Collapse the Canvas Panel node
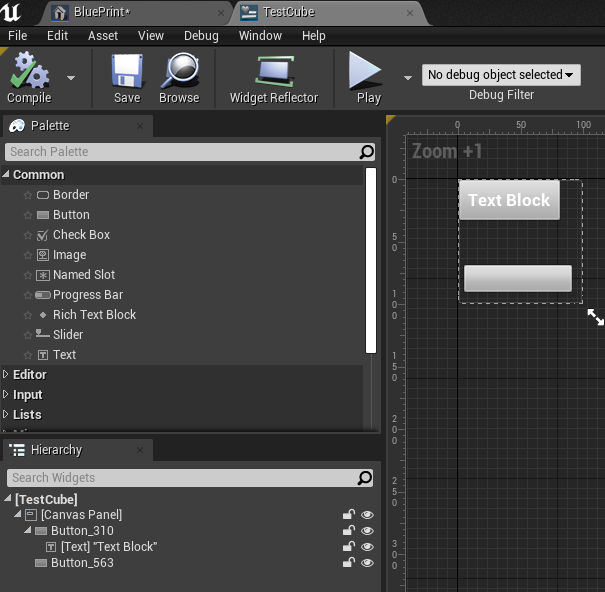605x592 pixels. pyautogui.click(x=18, y=514)
